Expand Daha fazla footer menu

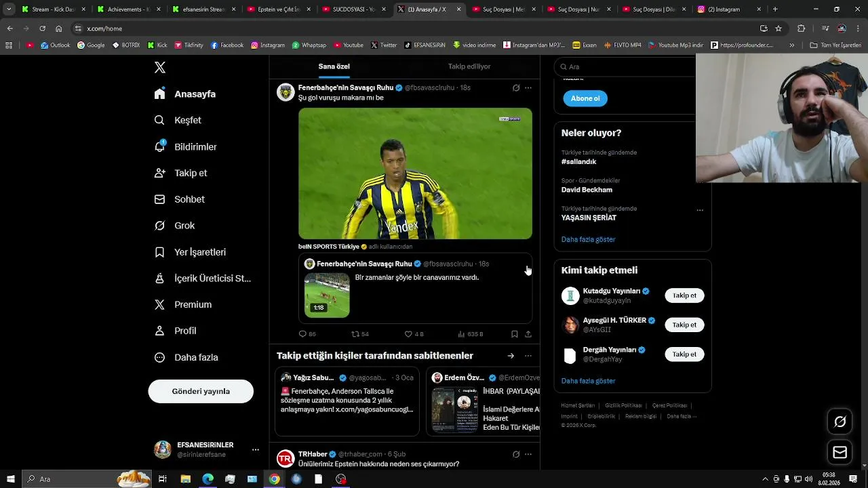[x=681, y=416]
